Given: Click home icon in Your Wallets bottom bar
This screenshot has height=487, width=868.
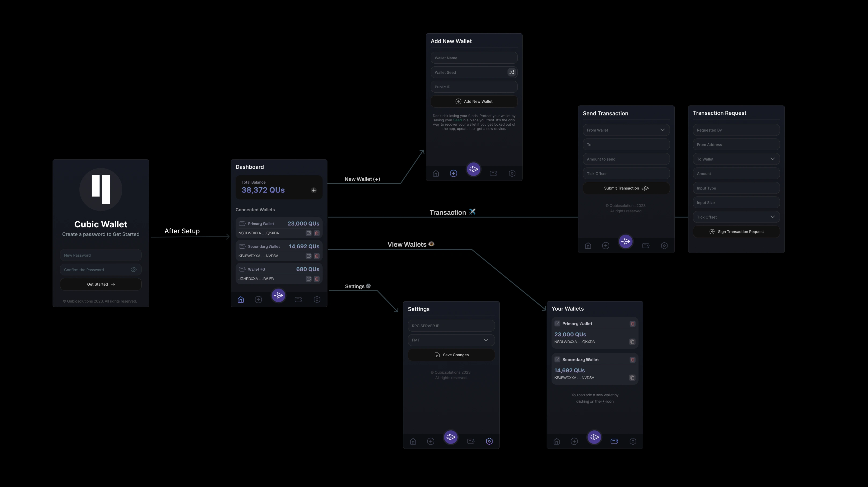Looking at the screenshot, I should [x=557, y=442].
